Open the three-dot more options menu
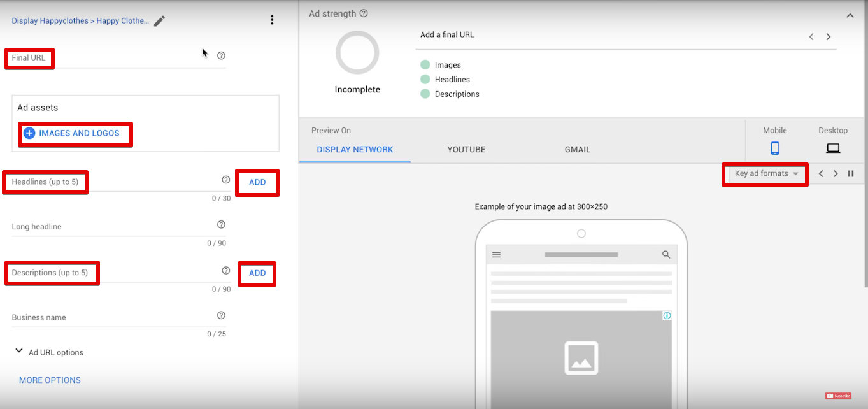Screen dimensions: 868x409 pyautogui.click(x=272, y=20)
